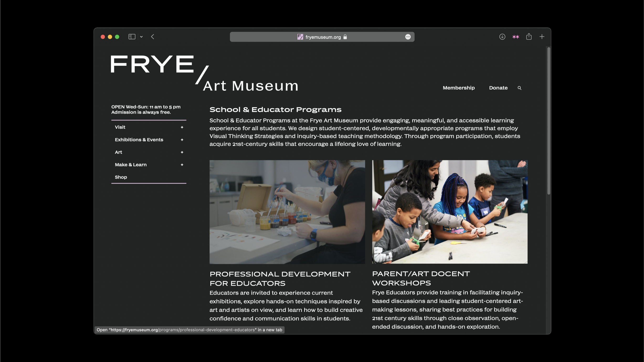Open the sidebar options dropdown chevron
The width and height of the screenshot is (644, 362).
click(141, 37)
